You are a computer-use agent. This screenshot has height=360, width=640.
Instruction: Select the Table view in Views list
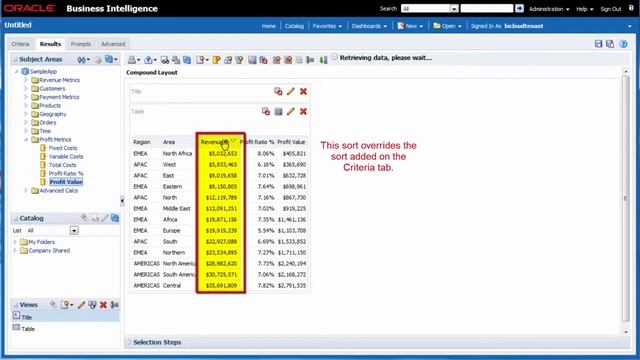[28, 329]
